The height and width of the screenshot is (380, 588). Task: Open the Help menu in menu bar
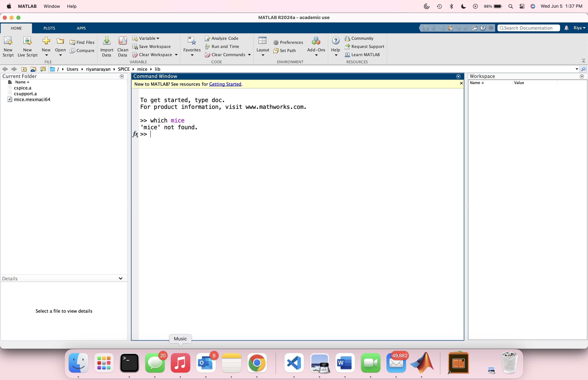click(72, 6)
